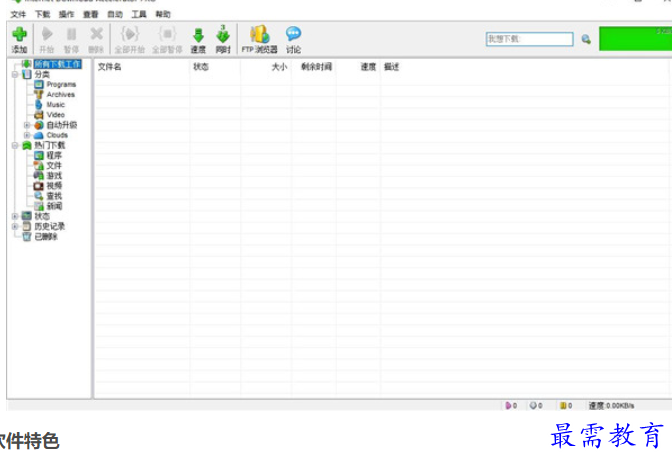
Task: Click the green speed graph panel
Action: [635, 39]
